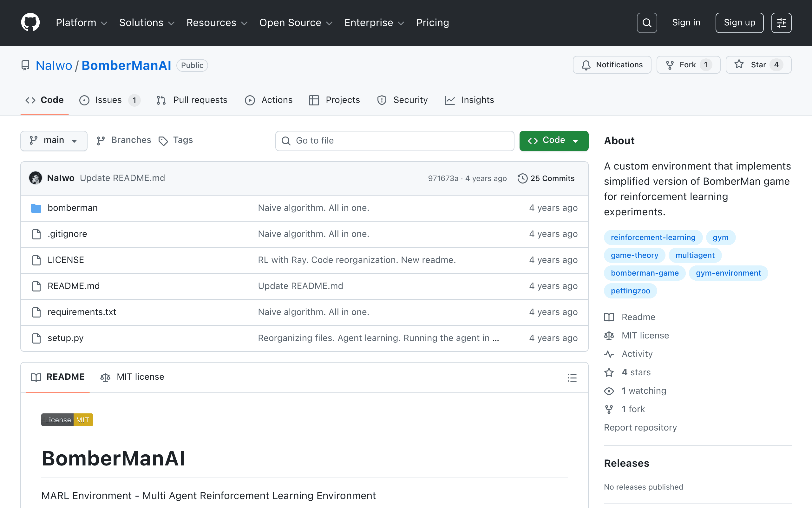Image resolution: width=812 pixels, height=508 pixels.
Task: Open the appearance settings icon in header
Action: click(x=781, y=23)
